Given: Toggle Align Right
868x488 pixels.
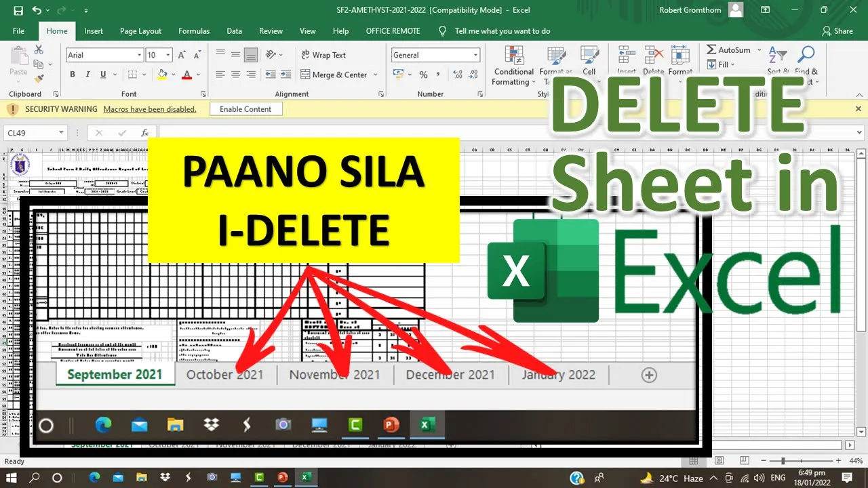Looking at the screenshot, I should (x=251, y=75).
